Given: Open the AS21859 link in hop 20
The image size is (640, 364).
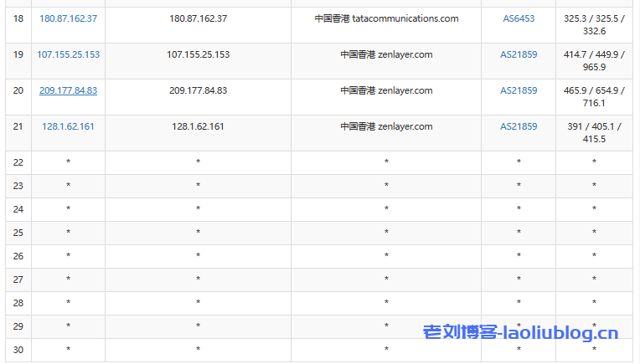Looking at the screenshot, I should (519, 90).
